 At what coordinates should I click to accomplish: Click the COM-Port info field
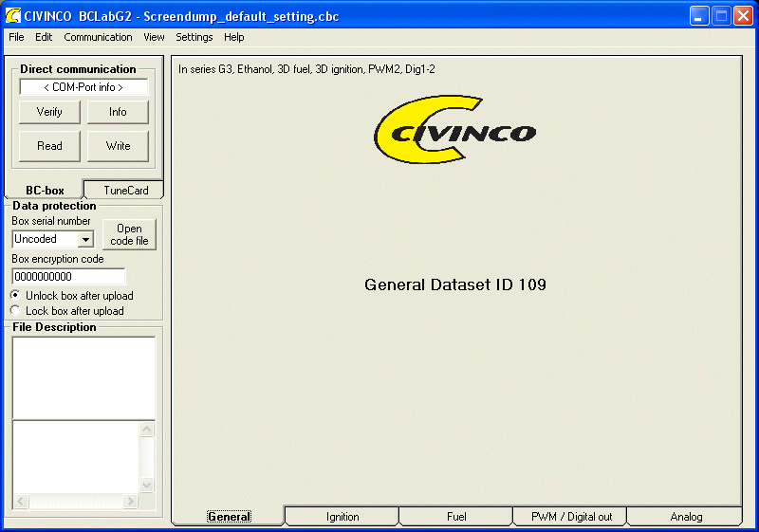pyautogui.click(x=83, y=87)
